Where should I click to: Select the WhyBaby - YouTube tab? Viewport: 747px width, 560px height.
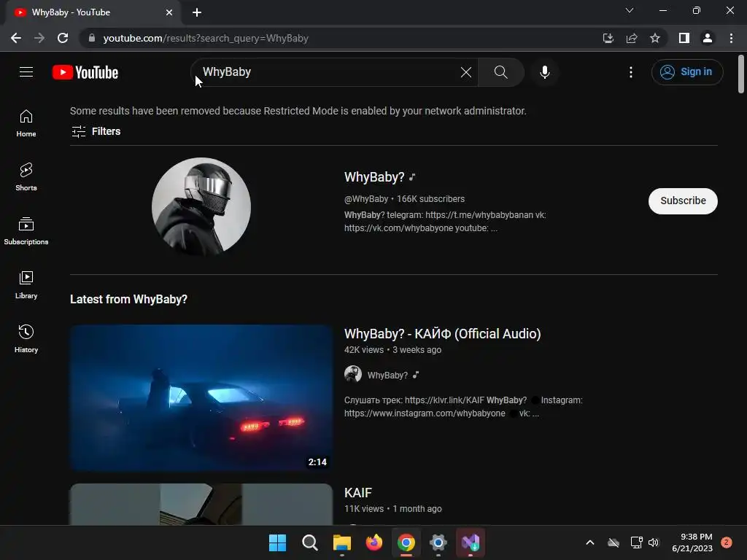(93, 12)
